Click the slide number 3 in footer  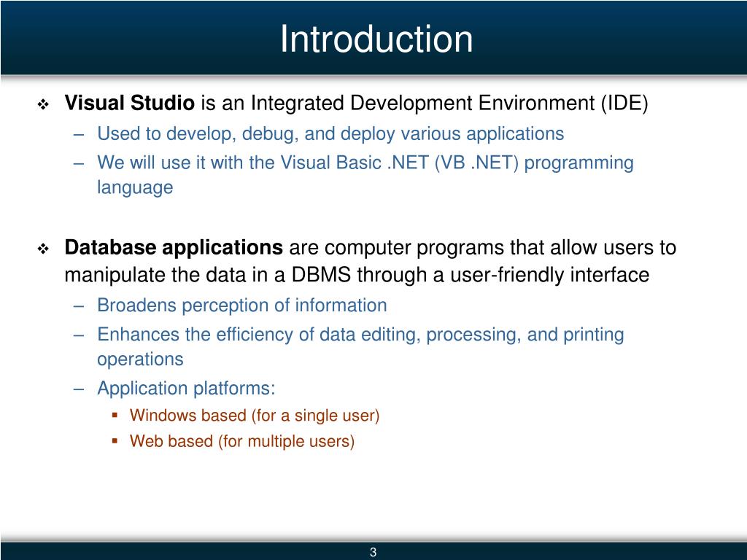tap(373, 553)
